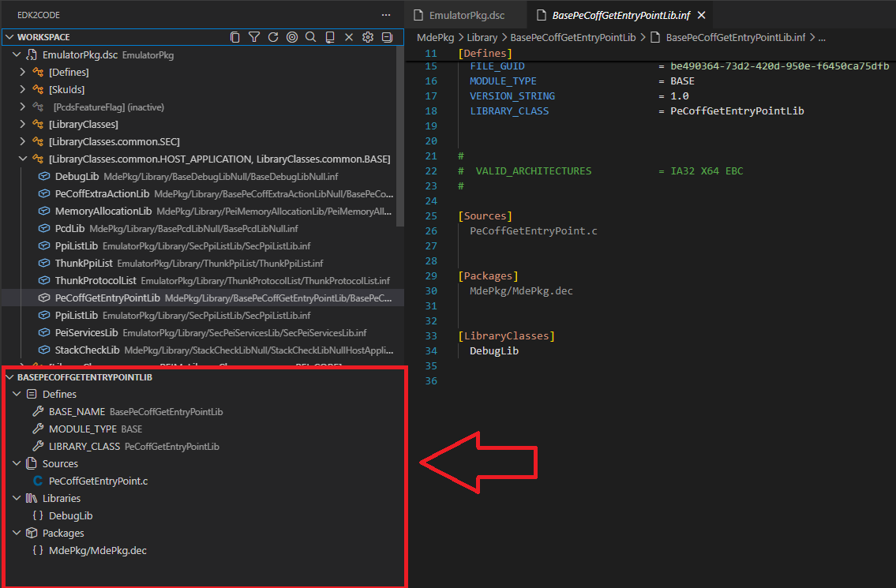Select PeCoffGetEntryPointLib row in workspace tree

pos(203,298)
